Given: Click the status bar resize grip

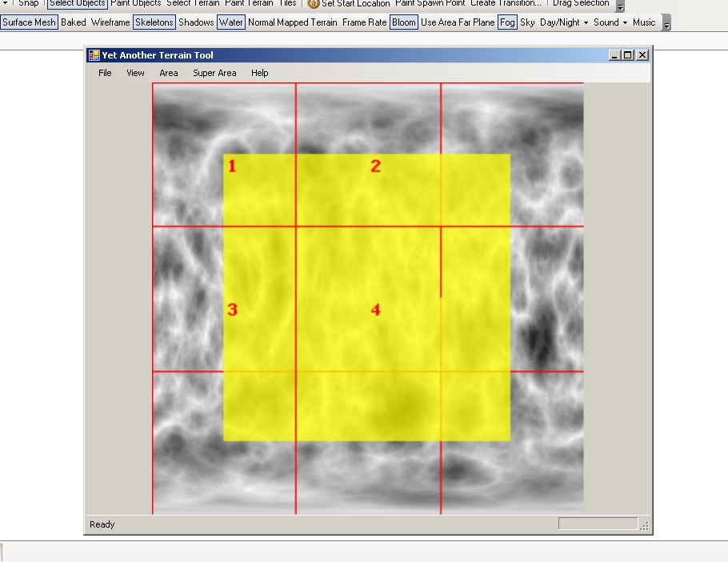Looking at the screenshot, I should click(645, 525).
